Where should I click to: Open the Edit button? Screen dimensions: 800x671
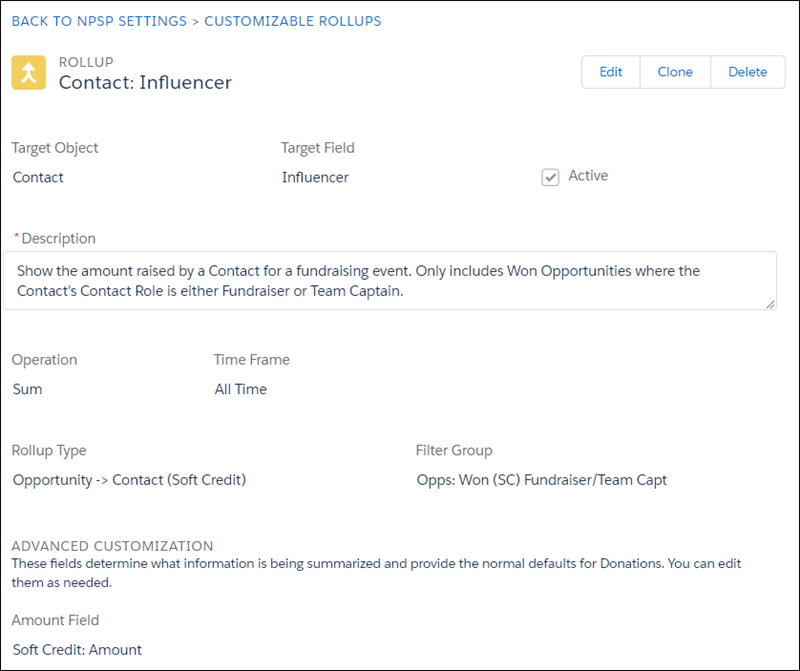(611, 72)
